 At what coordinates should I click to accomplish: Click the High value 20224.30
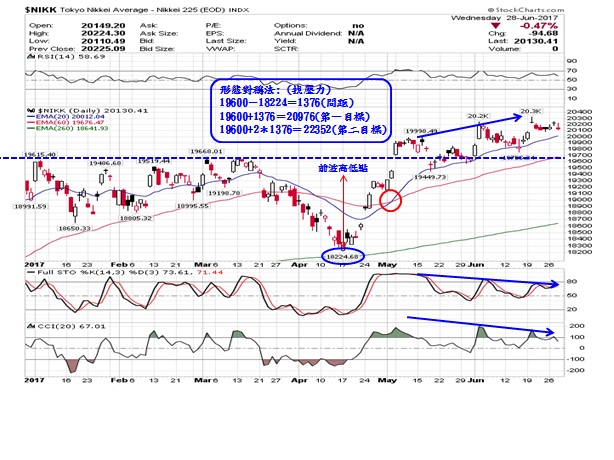tap(103, 33)
